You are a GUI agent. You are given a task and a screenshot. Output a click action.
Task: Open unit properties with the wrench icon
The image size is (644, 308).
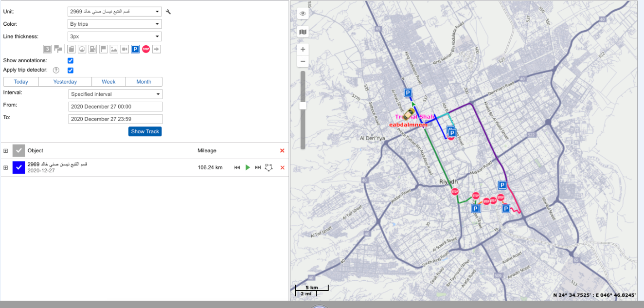[168, 12]
